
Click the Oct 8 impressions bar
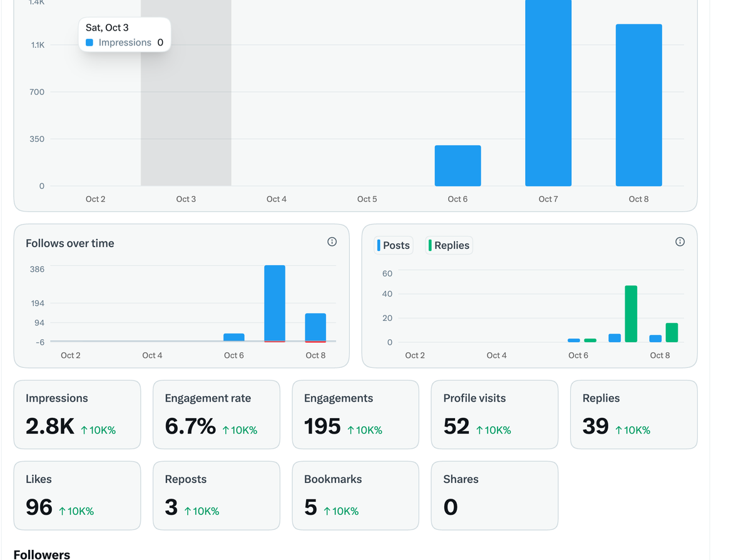tap(639, 105)
